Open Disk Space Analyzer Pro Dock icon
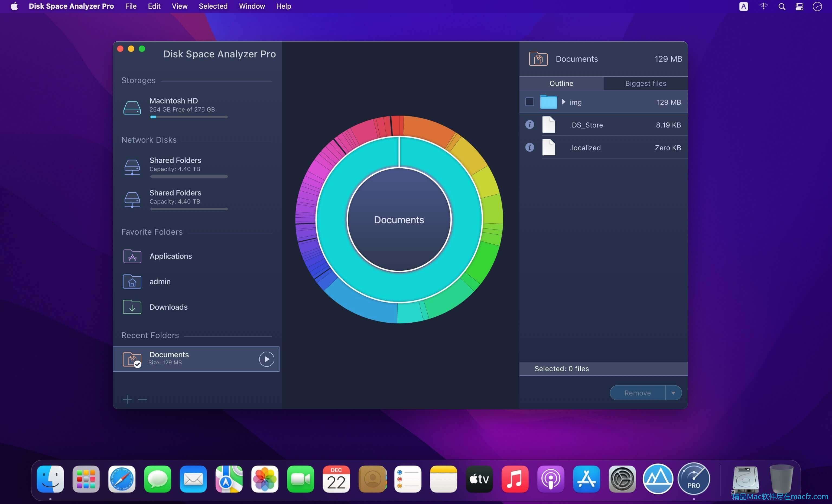Image resolution: width=832 pixels, height=504 pixels. pos(694,479)
